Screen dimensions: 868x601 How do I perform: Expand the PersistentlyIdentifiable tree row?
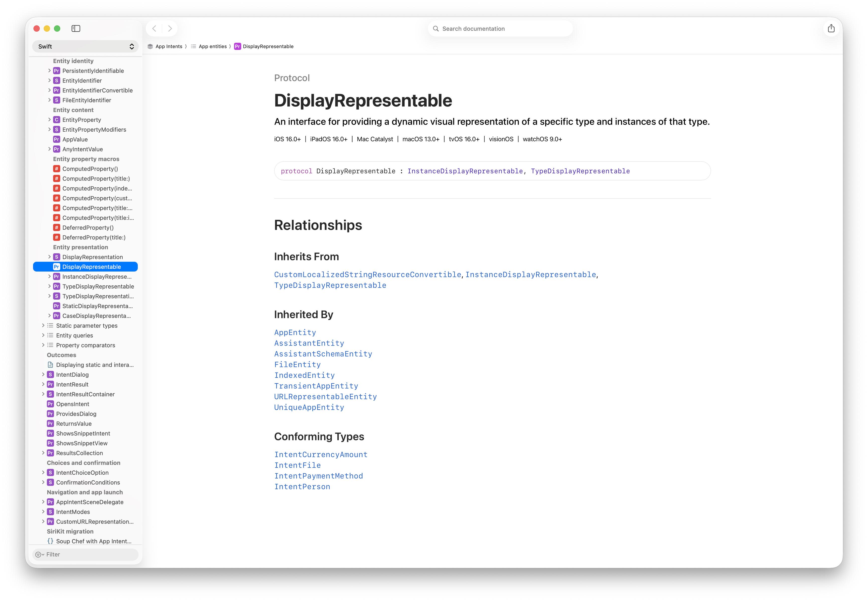49,70
